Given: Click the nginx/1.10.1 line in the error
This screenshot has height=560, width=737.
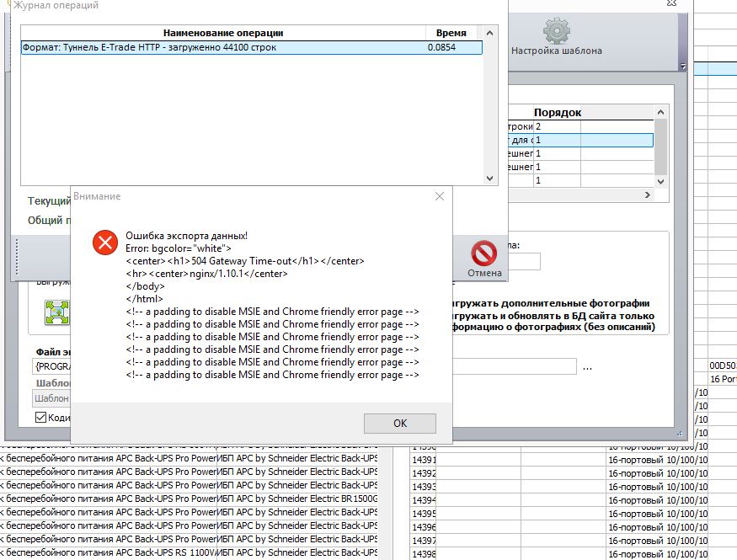Looking at the screenshot, I should pyautogui.click(x=206, y=274).
